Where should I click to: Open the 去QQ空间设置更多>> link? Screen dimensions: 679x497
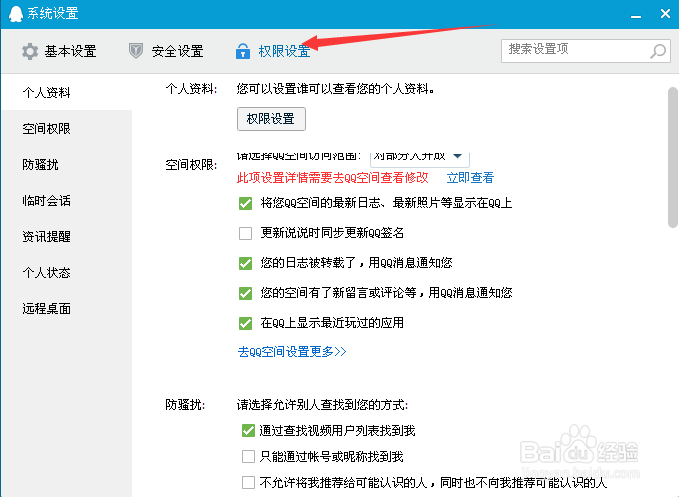pyautogui.click(x=292, y=352)
